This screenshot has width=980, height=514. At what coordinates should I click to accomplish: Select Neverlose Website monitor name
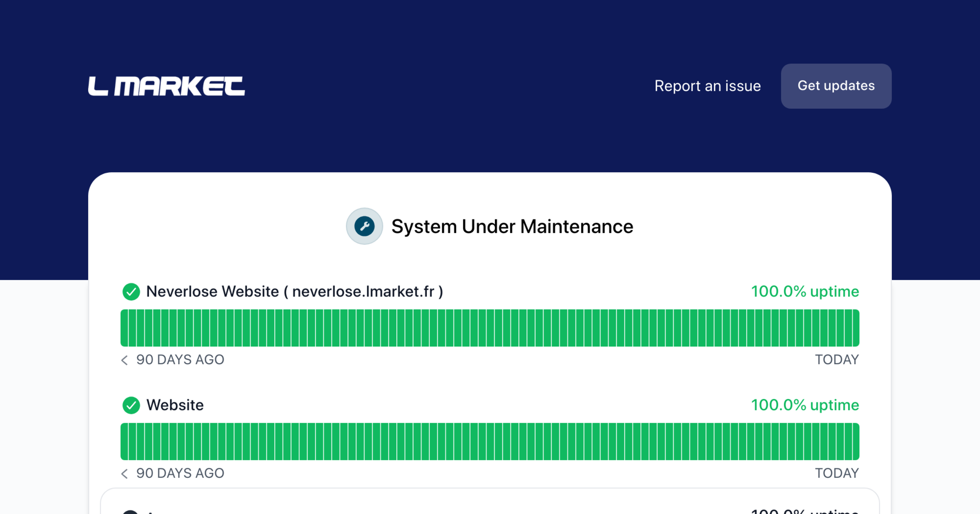pyautogui.click(x=294, y=292)
